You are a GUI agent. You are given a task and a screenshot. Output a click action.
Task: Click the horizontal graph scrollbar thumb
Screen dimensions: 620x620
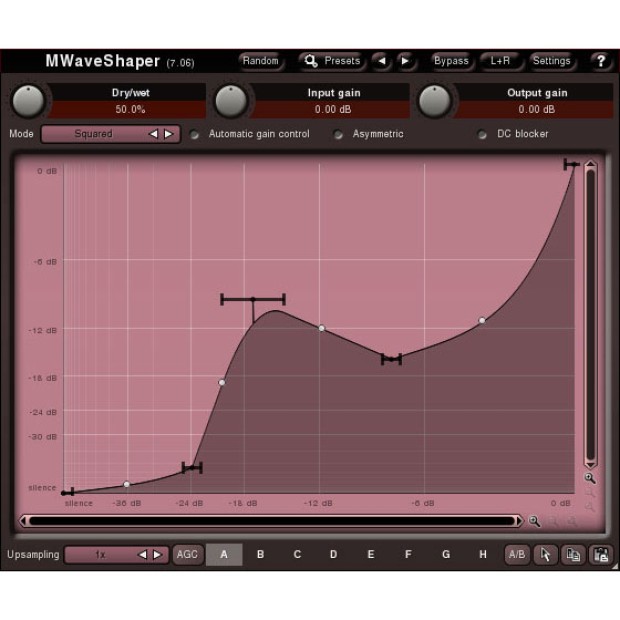pos(272,521)
